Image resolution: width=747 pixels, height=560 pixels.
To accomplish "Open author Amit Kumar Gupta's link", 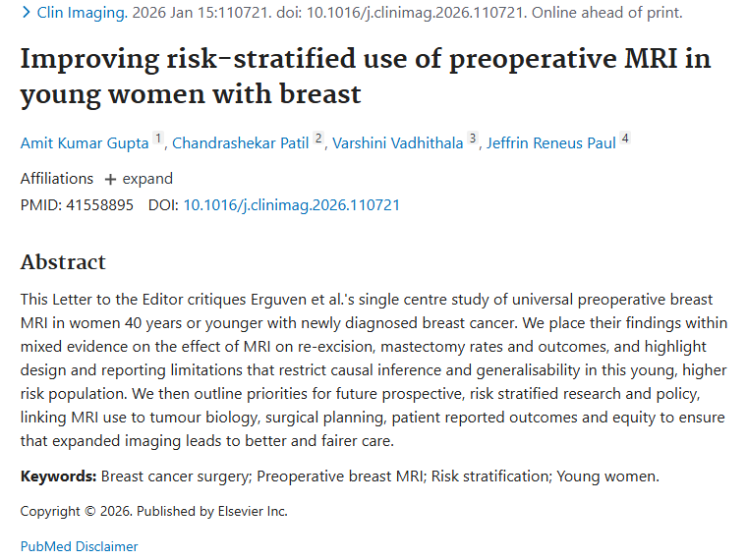I will 85,143.
